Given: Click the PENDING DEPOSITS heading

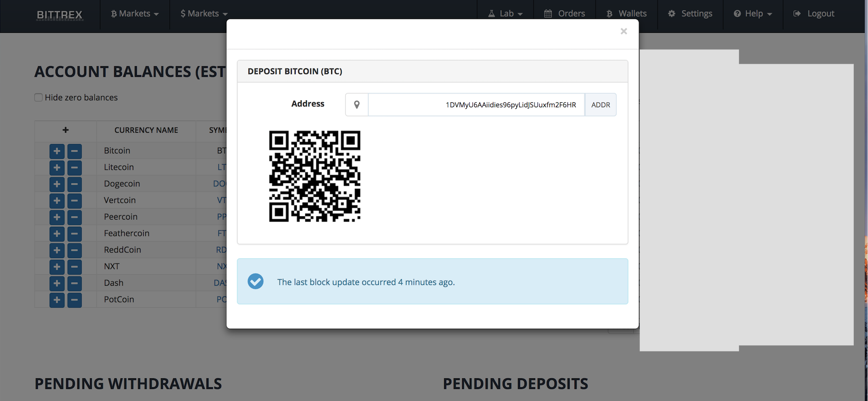Looking at the screenshot, I should (515, 384).
